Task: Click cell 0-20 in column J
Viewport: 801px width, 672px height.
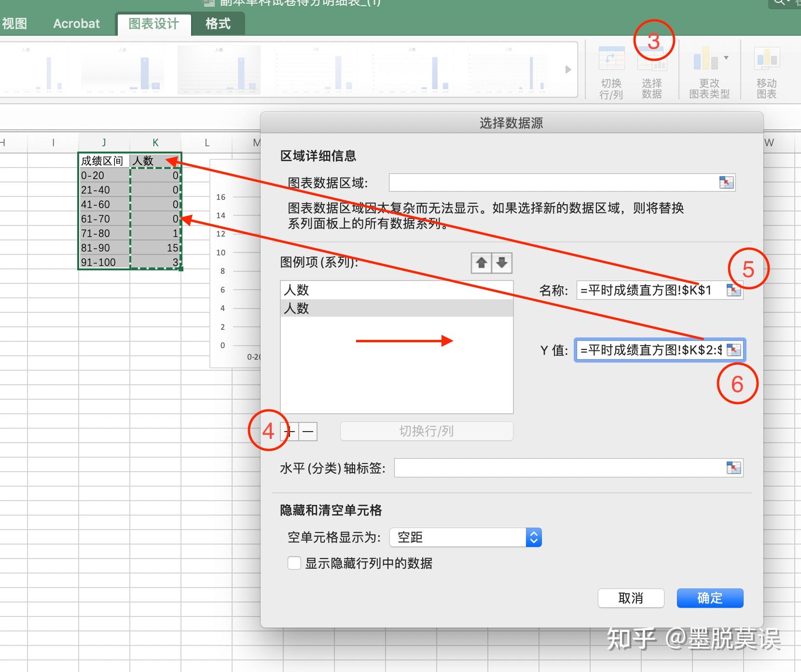Action: (x=104, y=175)
